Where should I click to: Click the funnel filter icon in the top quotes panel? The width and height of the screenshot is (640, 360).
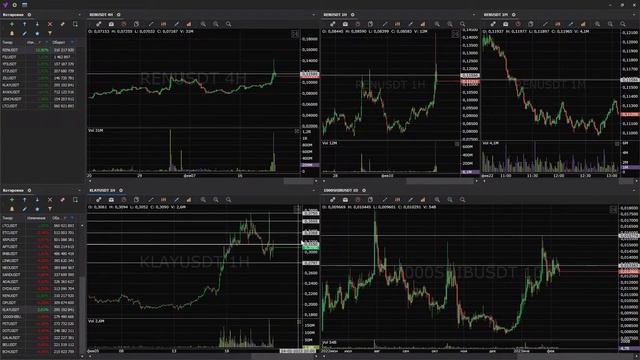pos(50,33)
